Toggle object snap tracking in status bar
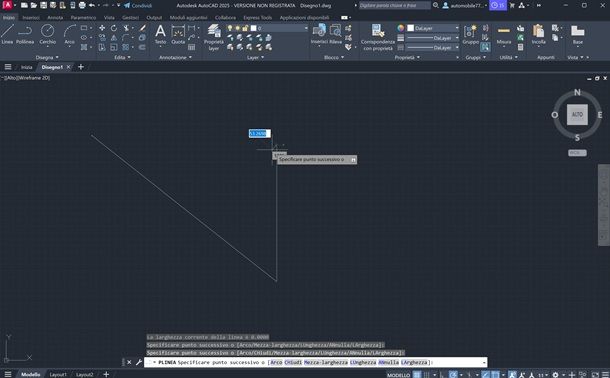 tap(486, 374)
